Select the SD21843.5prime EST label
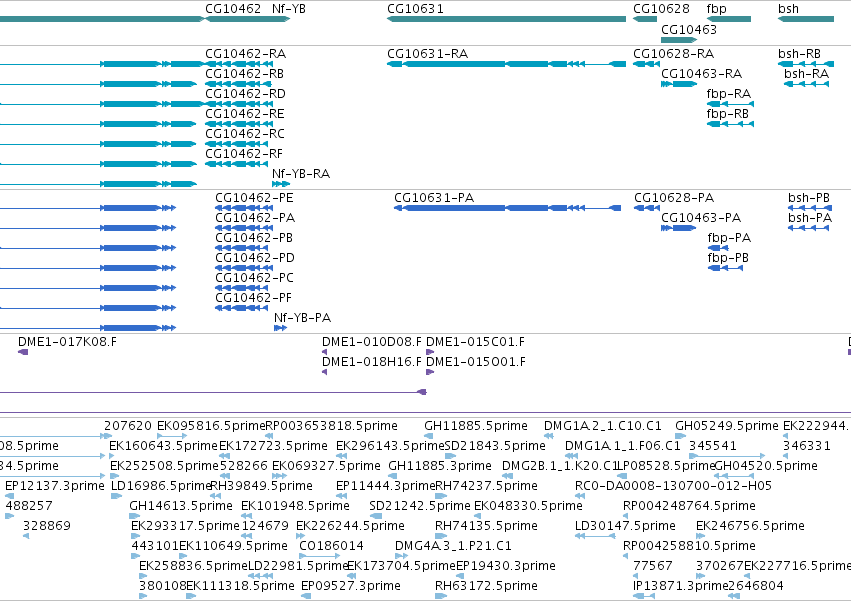 tap(495, 446)
